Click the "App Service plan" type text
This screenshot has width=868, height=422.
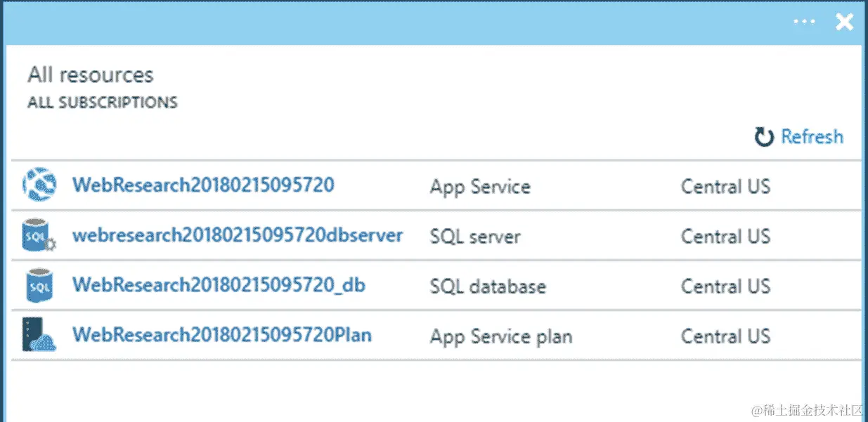tap(501, 336)
